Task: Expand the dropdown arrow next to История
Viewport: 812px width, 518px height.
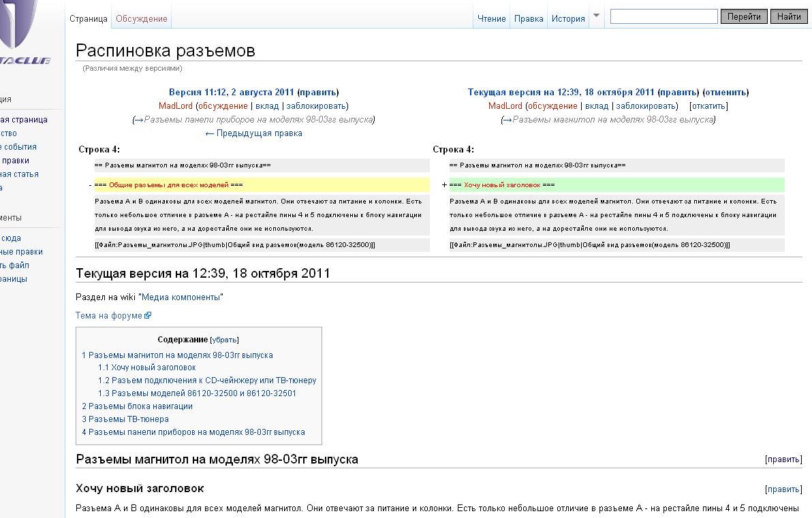Action: pos(597,16)
